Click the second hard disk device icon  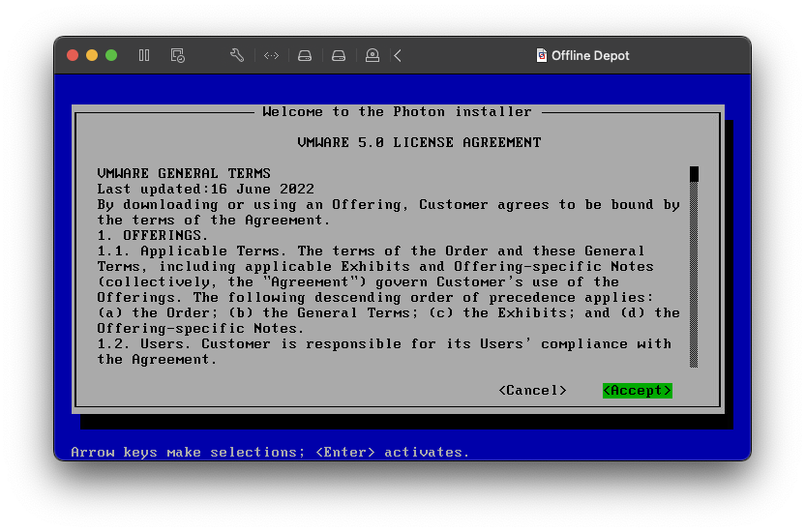click(339, 55)
